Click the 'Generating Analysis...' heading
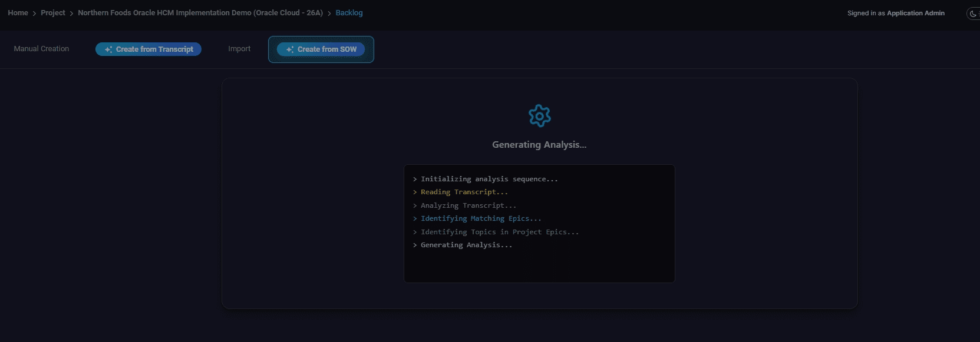The height and width of the screenshot is (342, 980). [x=539, y=145]
